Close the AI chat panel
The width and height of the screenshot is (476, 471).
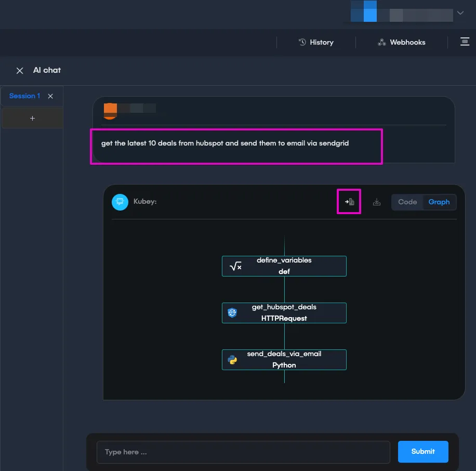[20, 71]
